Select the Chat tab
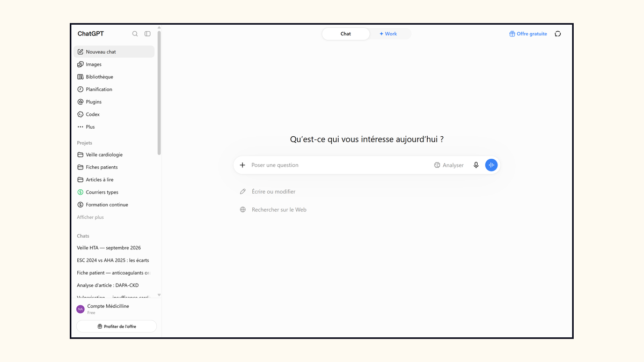 (346, 34)
